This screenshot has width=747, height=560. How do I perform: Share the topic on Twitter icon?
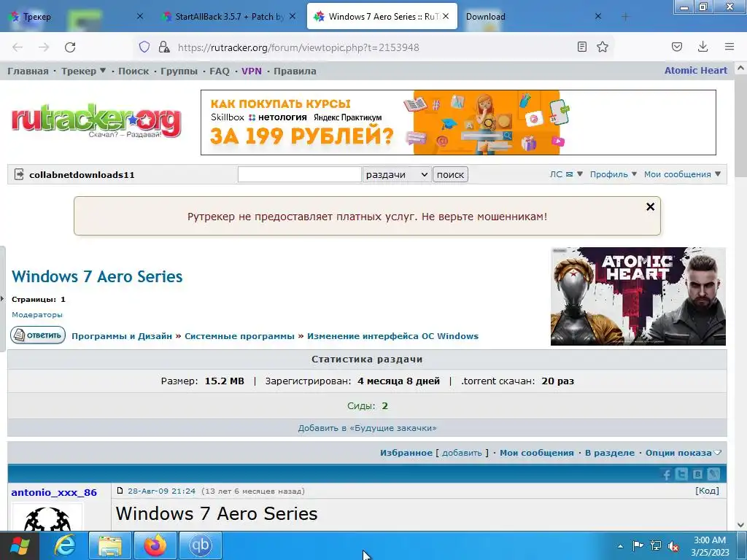682,474
